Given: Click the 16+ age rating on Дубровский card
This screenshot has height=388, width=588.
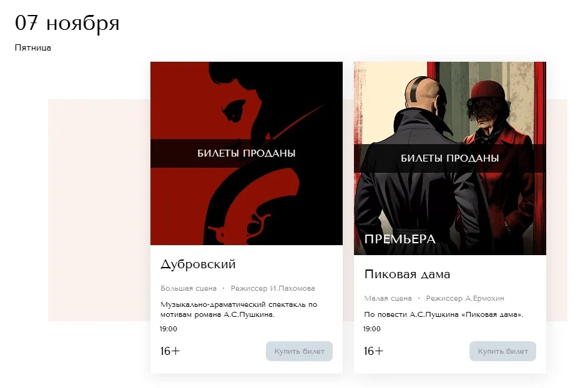Looking at the screenshot, I should [x=170, y=351].
